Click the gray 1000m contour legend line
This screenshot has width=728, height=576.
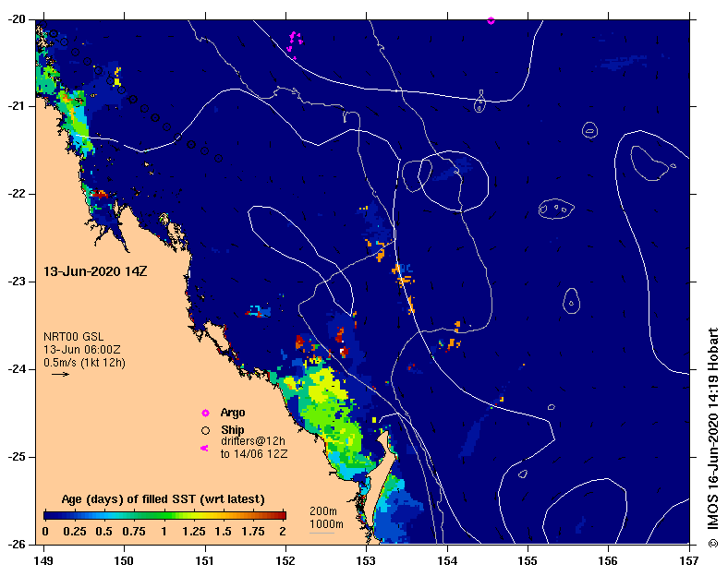coord(322,533)
